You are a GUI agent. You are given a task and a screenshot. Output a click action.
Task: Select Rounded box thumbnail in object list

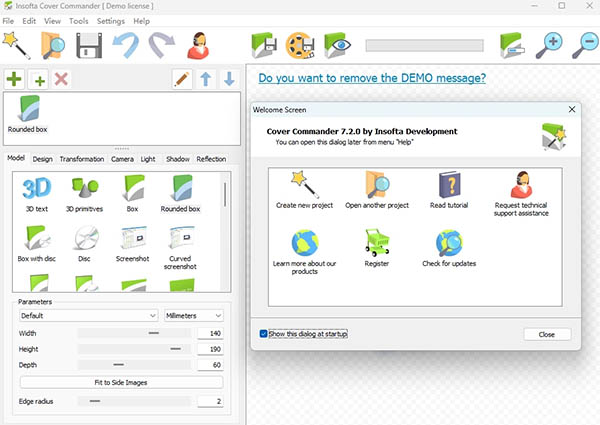click(28, 114)
